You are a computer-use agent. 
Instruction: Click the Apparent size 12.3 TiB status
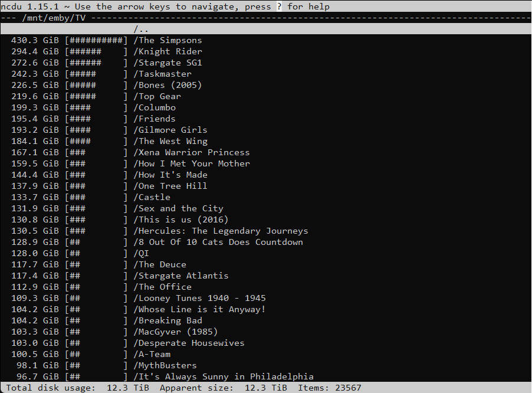coord(224,388)
